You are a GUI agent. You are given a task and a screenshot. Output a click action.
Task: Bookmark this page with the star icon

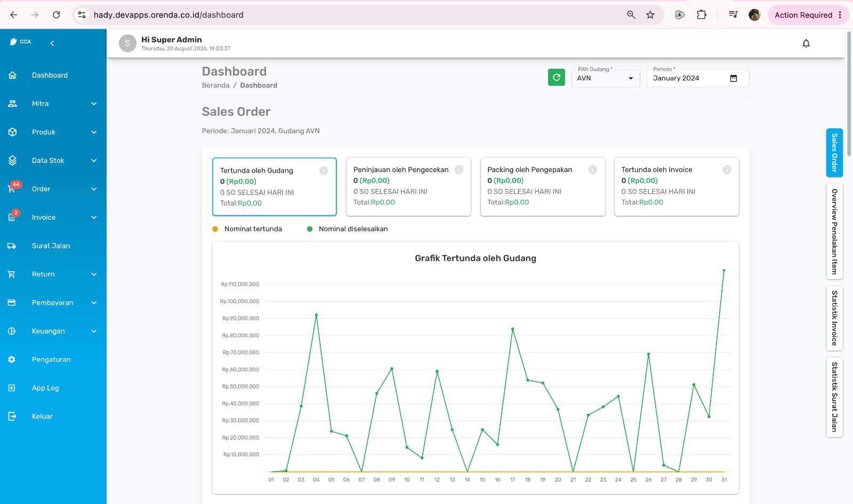(x=650, y=15)
